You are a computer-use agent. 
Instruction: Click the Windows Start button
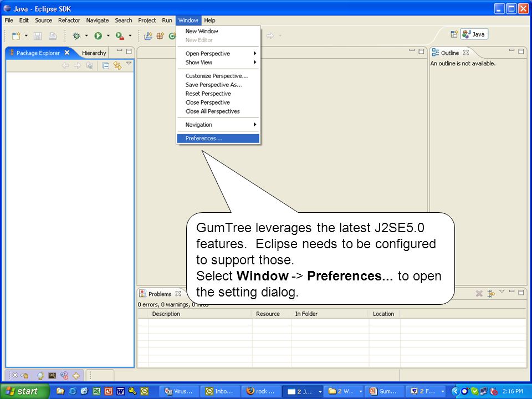(x=25, y=391)
